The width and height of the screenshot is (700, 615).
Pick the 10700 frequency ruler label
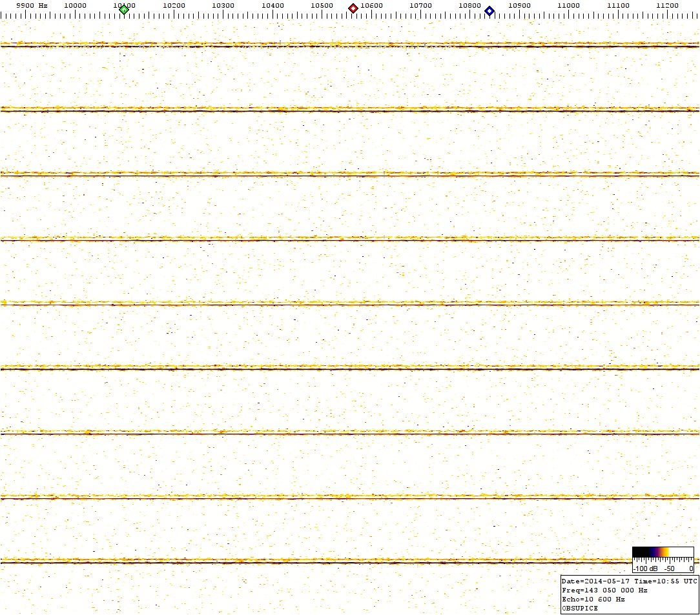tap(420, 5)
